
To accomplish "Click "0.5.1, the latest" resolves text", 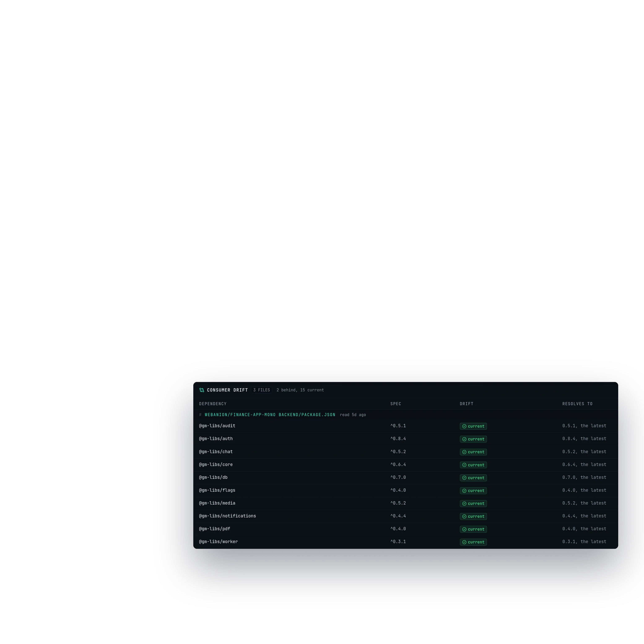I will coord(584,426).
